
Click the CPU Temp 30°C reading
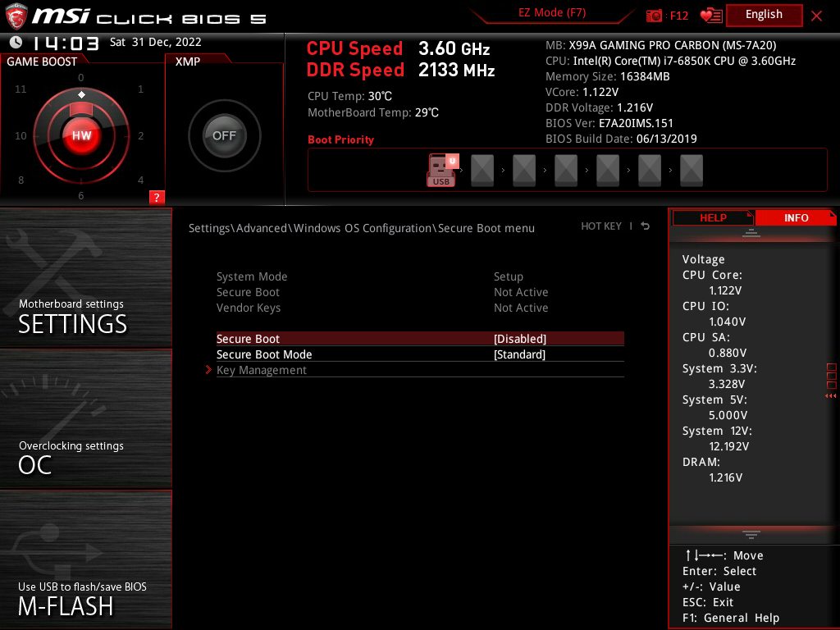click(349, 97)
